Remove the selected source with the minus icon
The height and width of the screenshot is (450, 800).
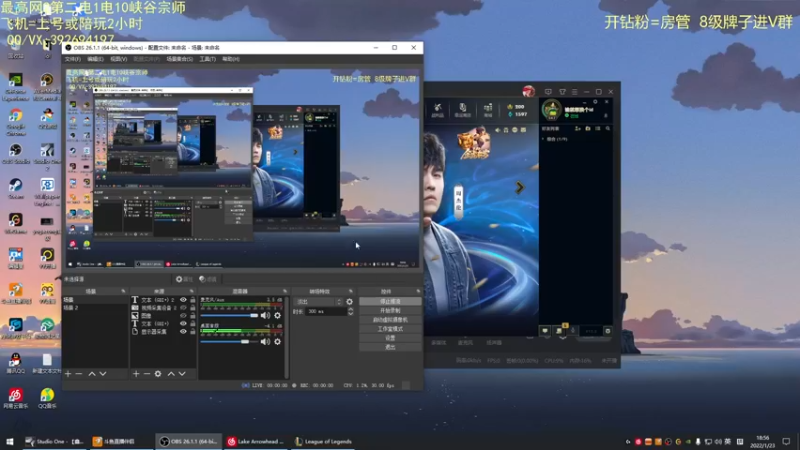pos(146,374)
